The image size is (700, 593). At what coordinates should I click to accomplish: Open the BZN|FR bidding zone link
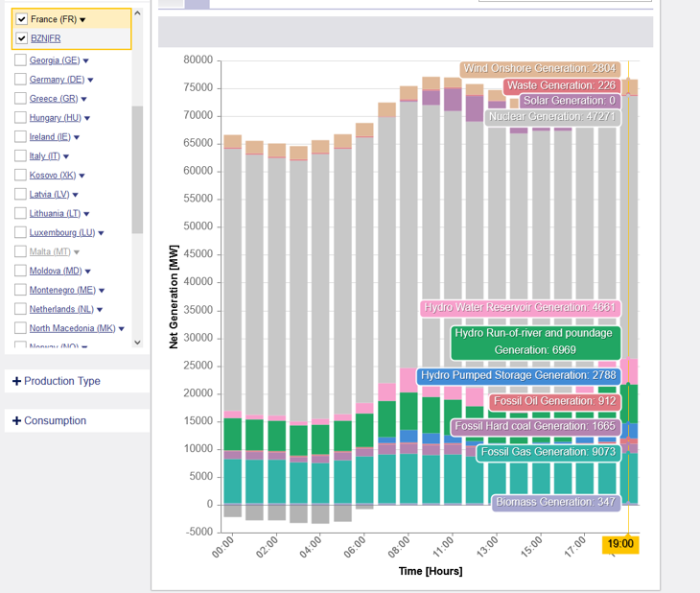tap(45, 38)
